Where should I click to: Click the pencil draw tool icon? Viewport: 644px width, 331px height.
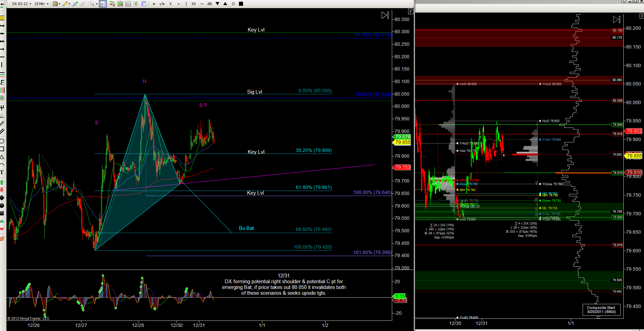65,4
